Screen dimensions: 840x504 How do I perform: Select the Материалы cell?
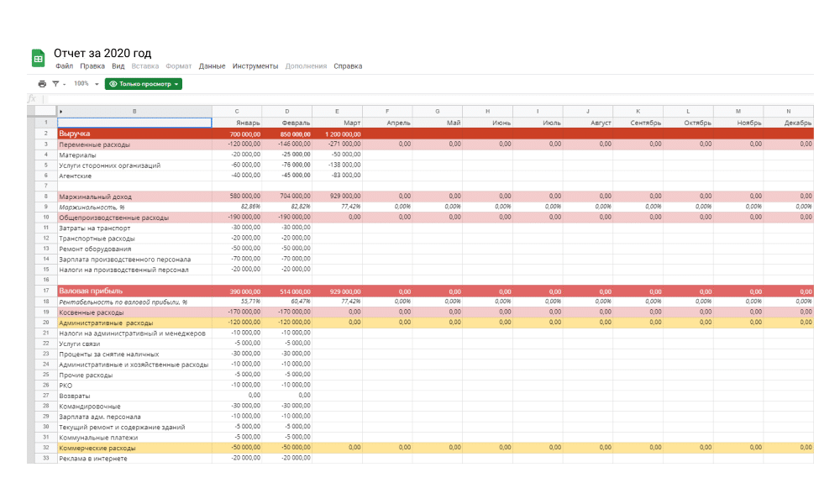point(134,155)
